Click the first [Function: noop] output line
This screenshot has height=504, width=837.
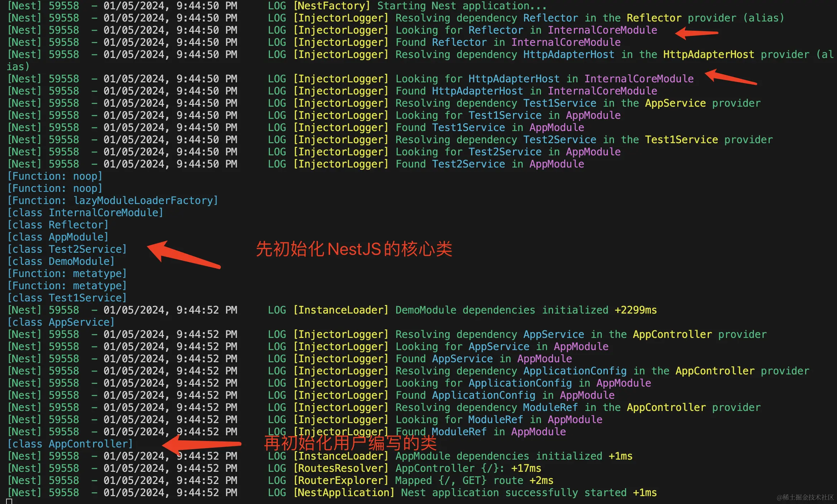55,176
